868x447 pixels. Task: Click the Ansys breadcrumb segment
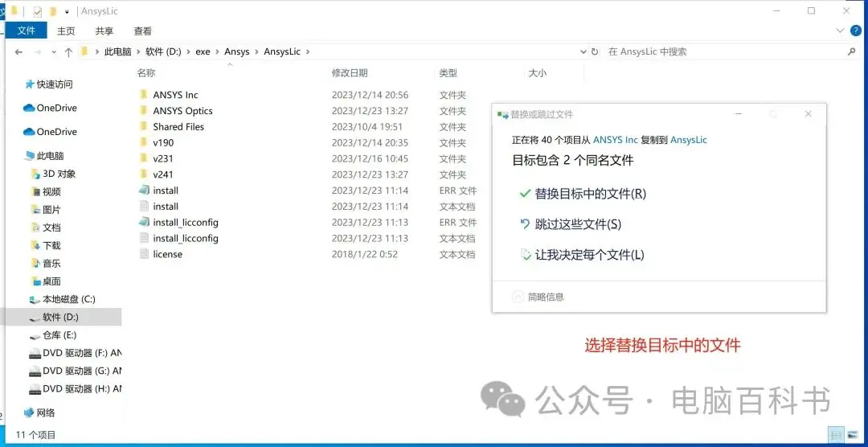click(237, 51)
